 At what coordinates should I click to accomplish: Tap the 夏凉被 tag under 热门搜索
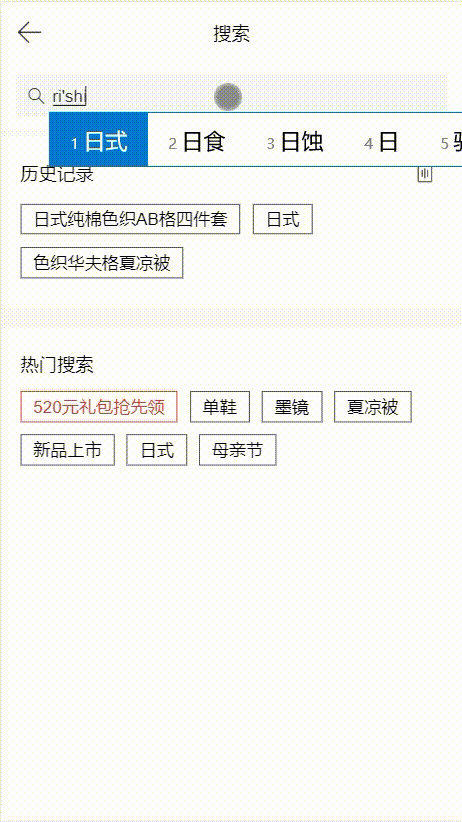373,407
